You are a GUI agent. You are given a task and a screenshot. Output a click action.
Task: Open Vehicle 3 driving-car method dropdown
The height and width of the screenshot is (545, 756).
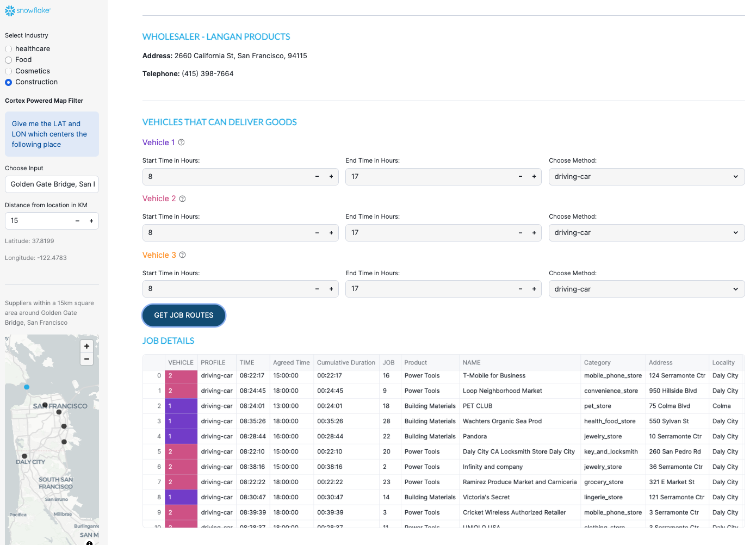(646, 289)
